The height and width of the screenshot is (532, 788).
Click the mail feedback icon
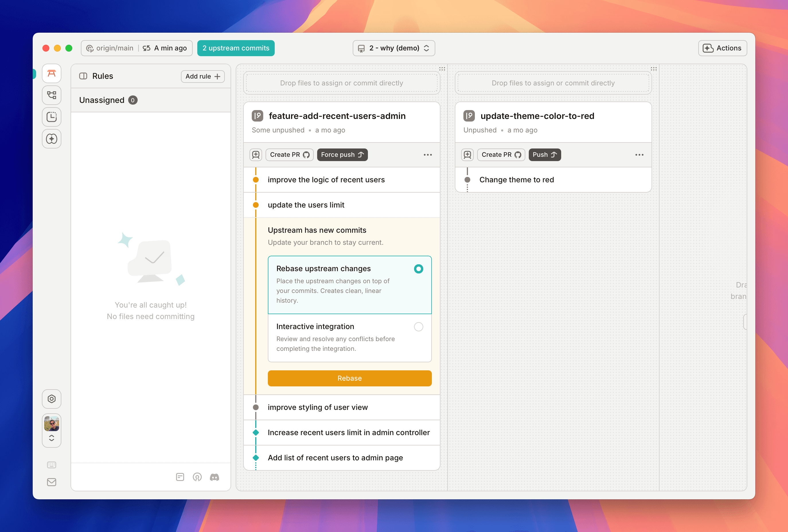[x=52, y=482]
